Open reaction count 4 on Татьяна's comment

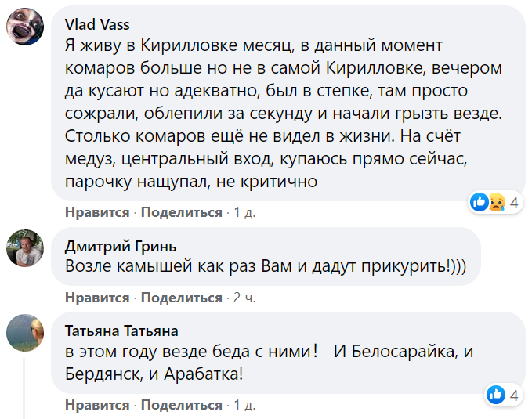pyautogui.click(x=515, y=395)
